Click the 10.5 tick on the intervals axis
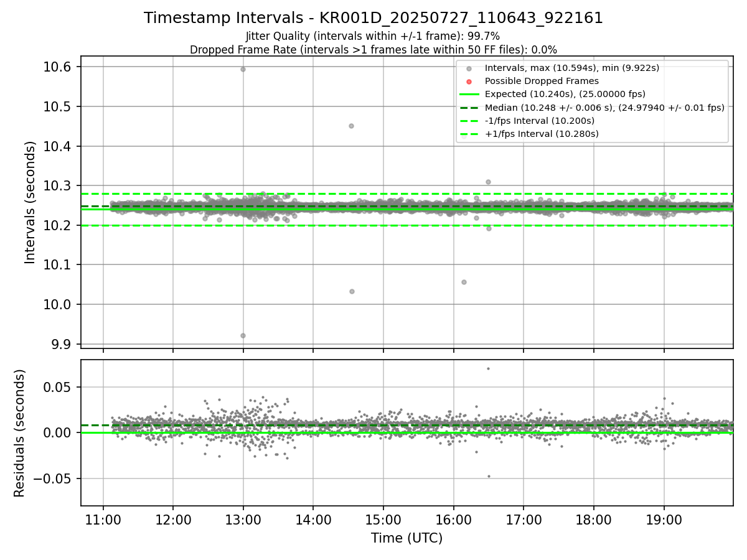Image resolution: width=747 pixels, height=560 pixels. tap(59, 106)
